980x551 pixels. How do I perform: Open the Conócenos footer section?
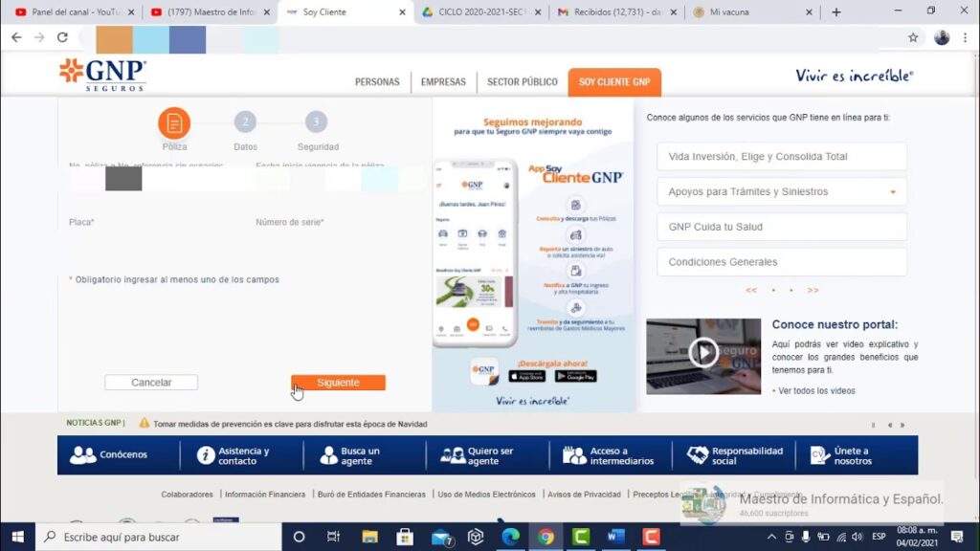point(110,455)
